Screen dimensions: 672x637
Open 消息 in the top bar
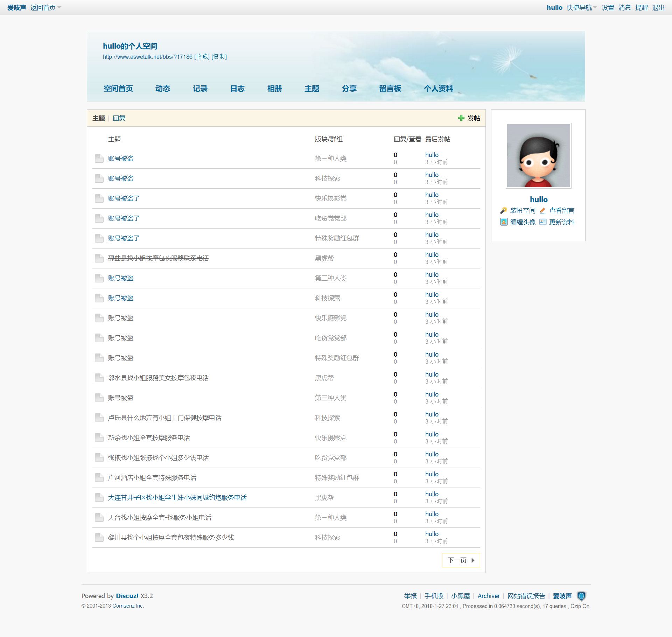click(625, 8)
